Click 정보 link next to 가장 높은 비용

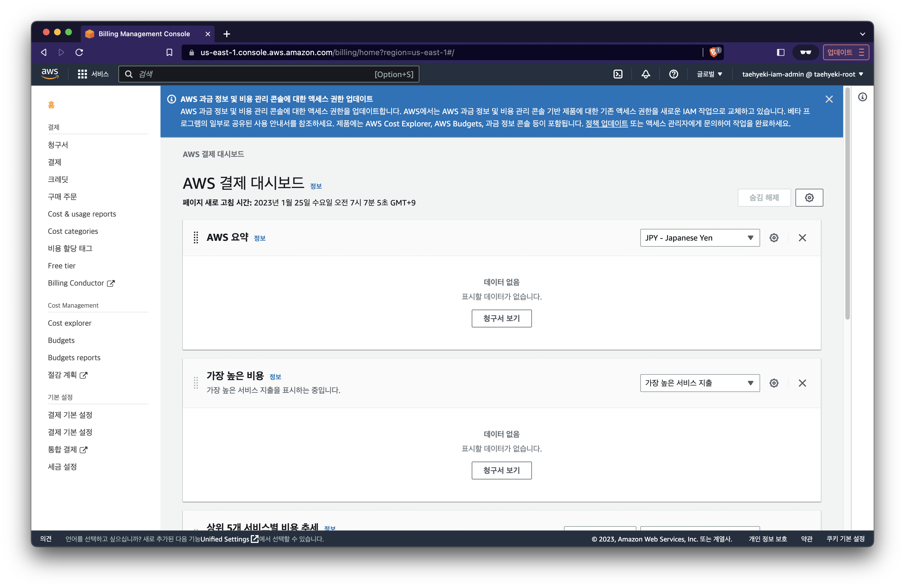[x=275, y=377]
